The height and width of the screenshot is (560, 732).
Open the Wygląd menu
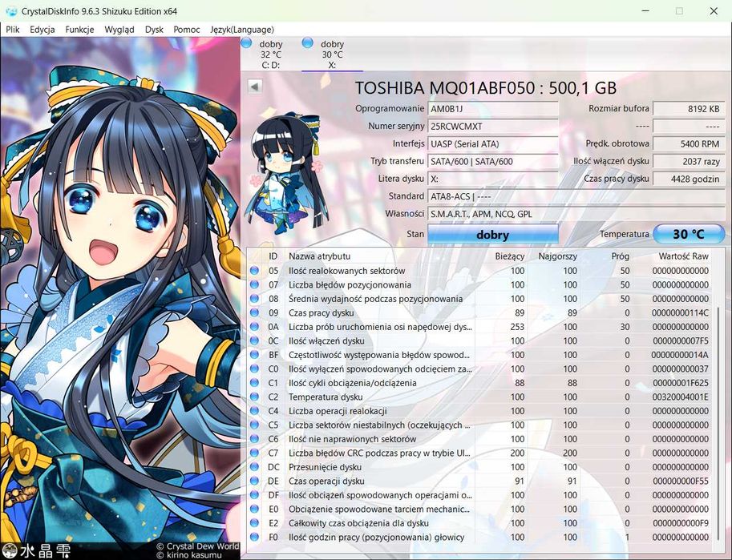tap(119, 30)
